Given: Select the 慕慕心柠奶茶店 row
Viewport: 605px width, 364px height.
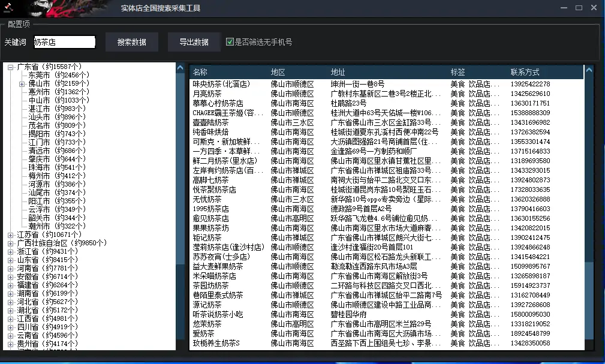Looking at the screenshot, I should coord(387,104).
